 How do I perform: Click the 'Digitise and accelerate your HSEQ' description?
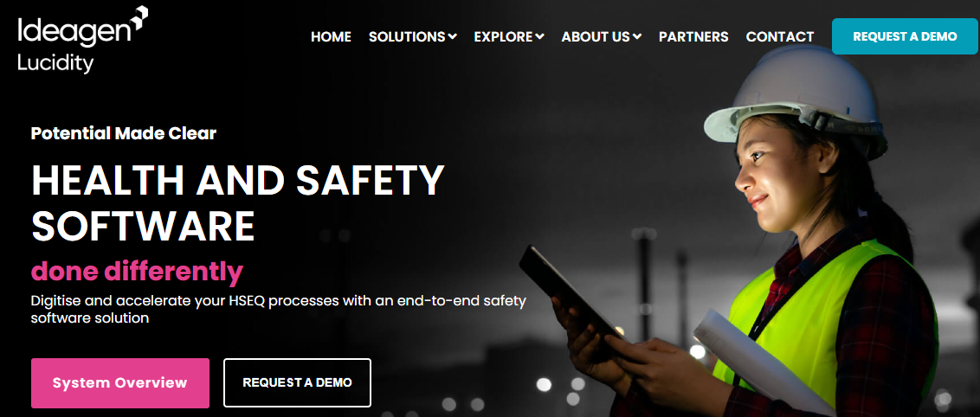[x=279, y=309]
